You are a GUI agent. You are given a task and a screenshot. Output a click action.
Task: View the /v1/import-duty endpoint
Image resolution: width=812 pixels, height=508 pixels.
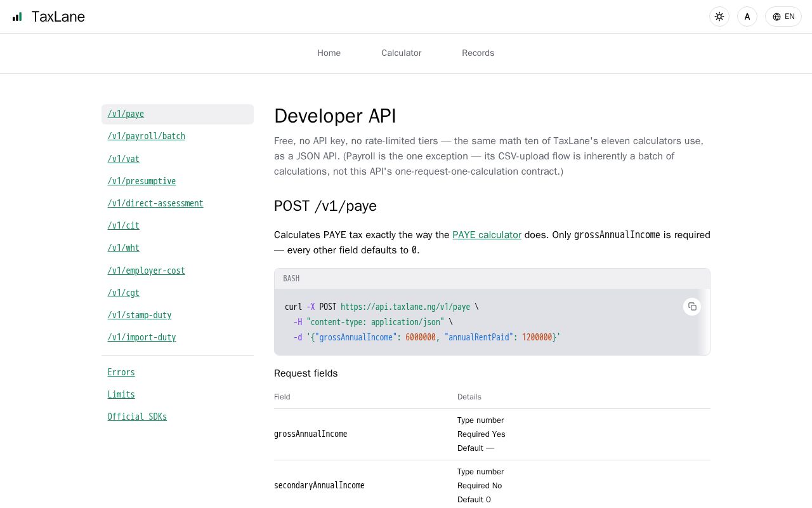pyautogui.click(x=141, y=337)
